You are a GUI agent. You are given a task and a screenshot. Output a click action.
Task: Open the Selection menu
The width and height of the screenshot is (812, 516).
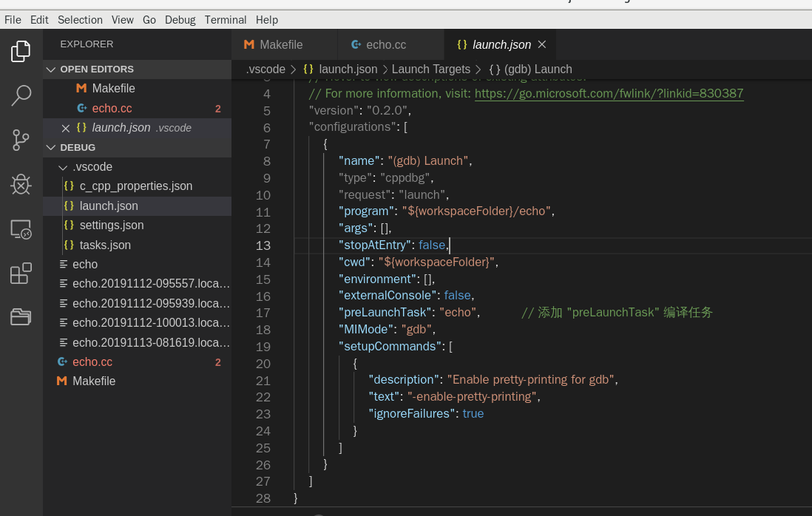(x=80, y=20)
